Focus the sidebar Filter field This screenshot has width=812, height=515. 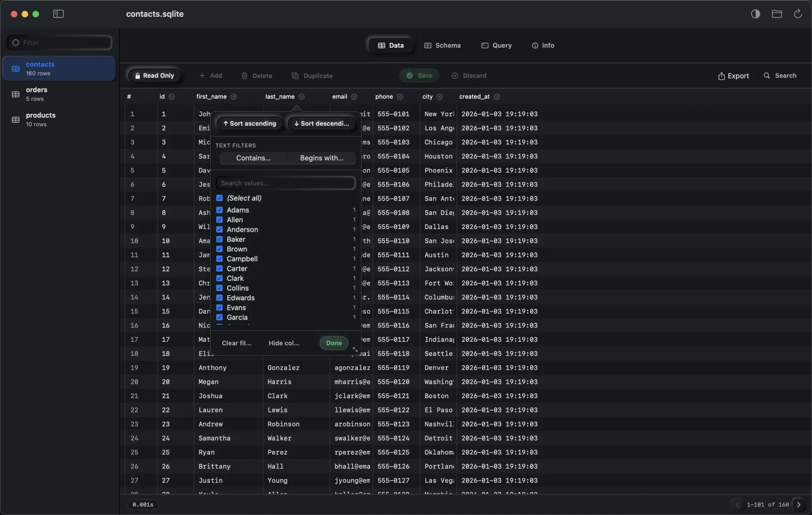coord(59,43)
